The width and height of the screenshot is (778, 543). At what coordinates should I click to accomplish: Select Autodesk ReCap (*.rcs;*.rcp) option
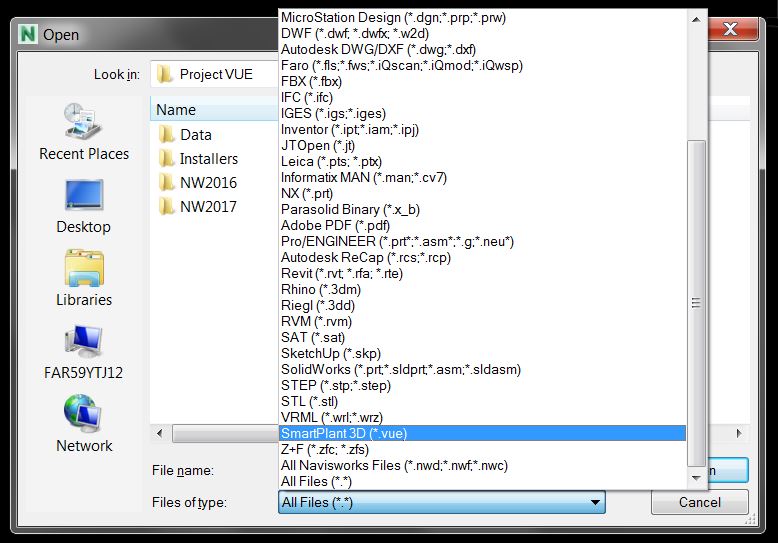click(x=482, y=257)
